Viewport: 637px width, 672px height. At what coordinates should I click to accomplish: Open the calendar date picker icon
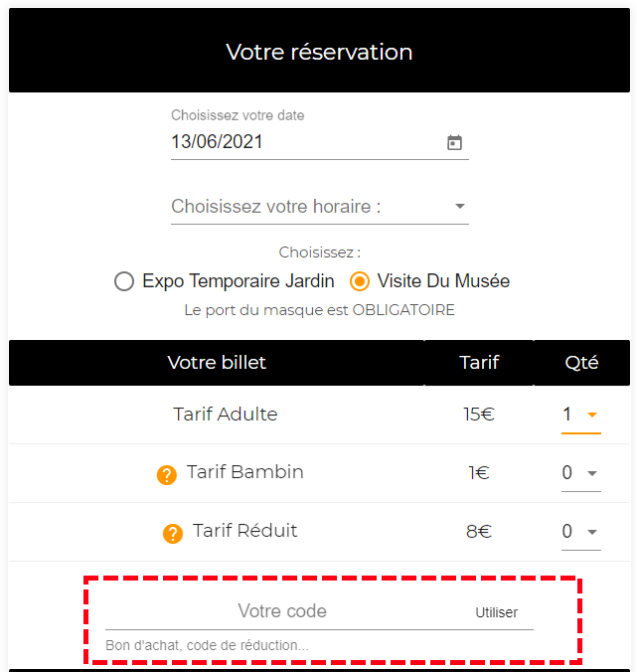454,142
